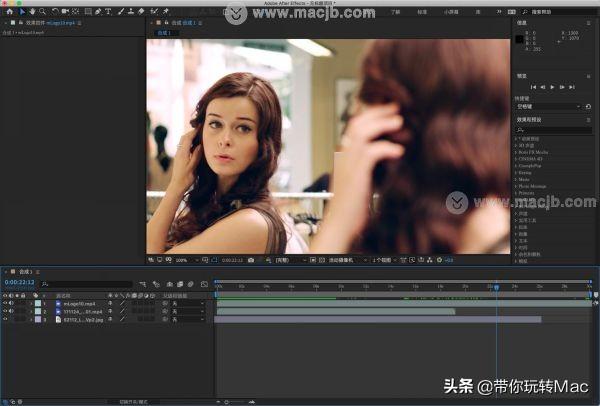Open the preview shortcut dropdown
Screen dimensions: 600x406
[548, 106]
